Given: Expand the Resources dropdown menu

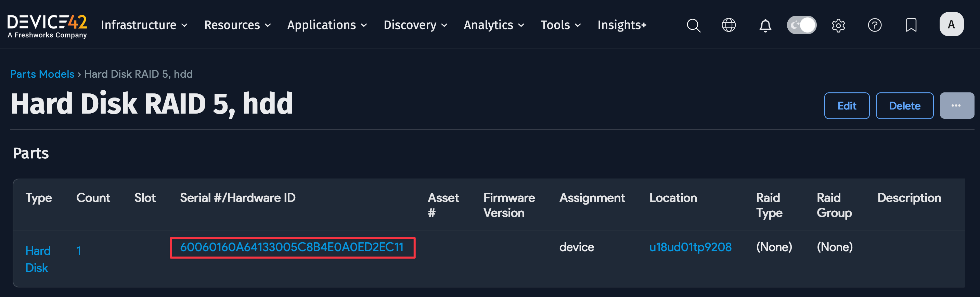Looking at the screenshot, I should [237, 25].
